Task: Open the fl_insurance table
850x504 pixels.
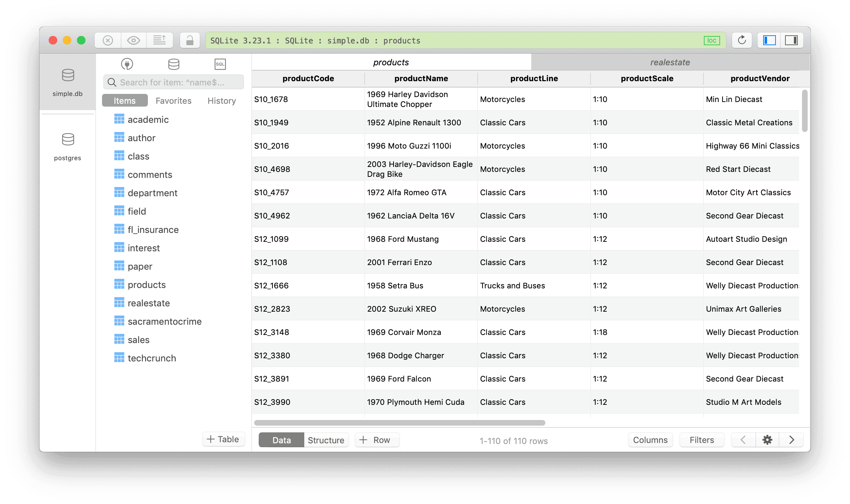Action: (146, 230)
